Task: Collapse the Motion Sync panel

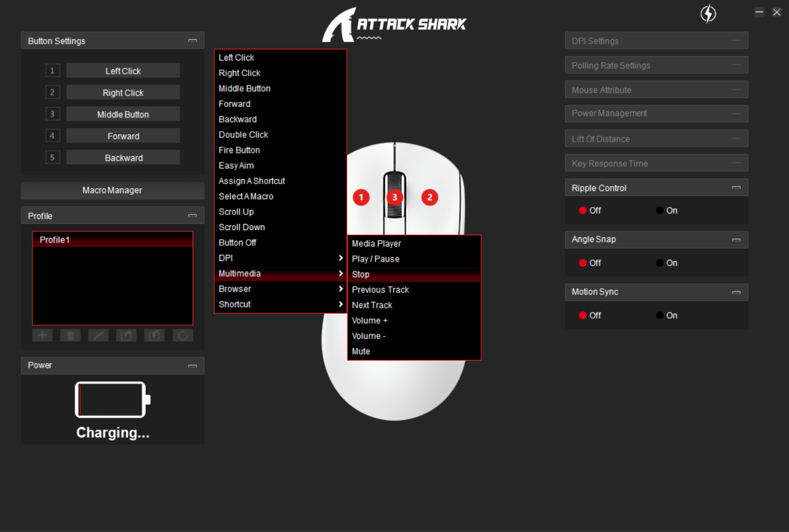Action: click(x=736, y=292)
